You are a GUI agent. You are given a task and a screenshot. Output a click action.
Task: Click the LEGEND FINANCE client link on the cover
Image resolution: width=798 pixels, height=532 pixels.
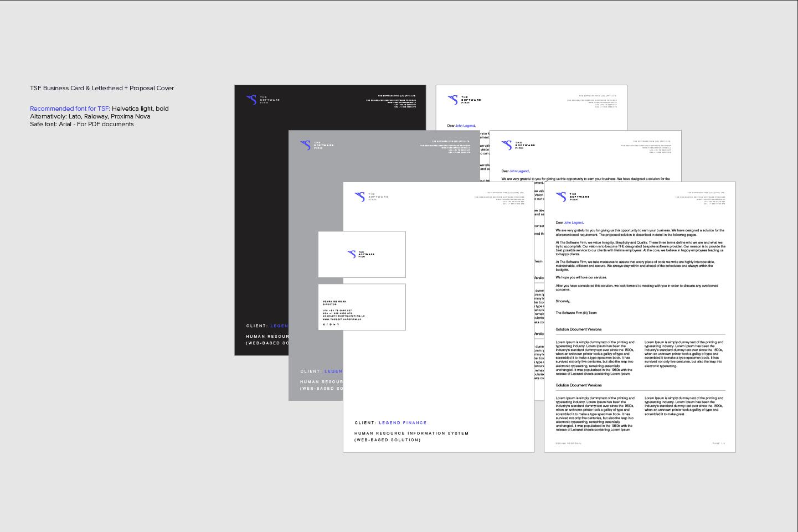403,422
